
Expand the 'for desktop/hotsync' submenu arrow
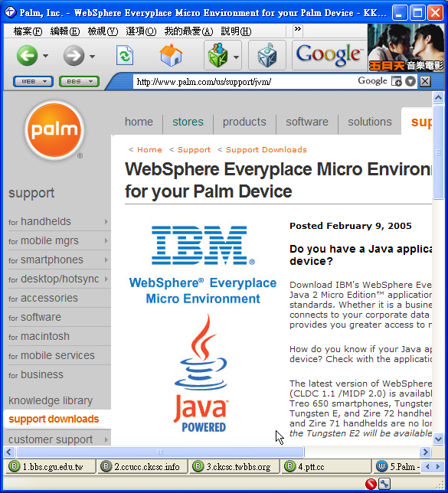point(106,279)
